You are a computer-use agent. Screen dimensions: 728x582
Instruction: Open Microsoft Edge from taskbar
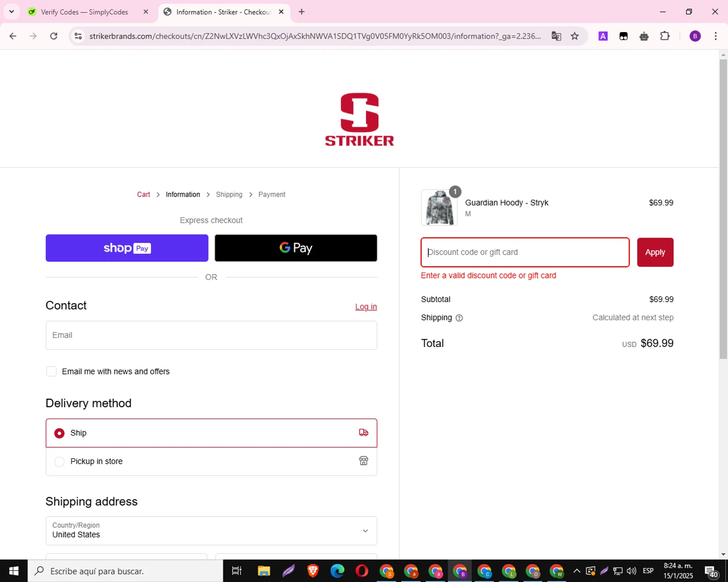337,571
